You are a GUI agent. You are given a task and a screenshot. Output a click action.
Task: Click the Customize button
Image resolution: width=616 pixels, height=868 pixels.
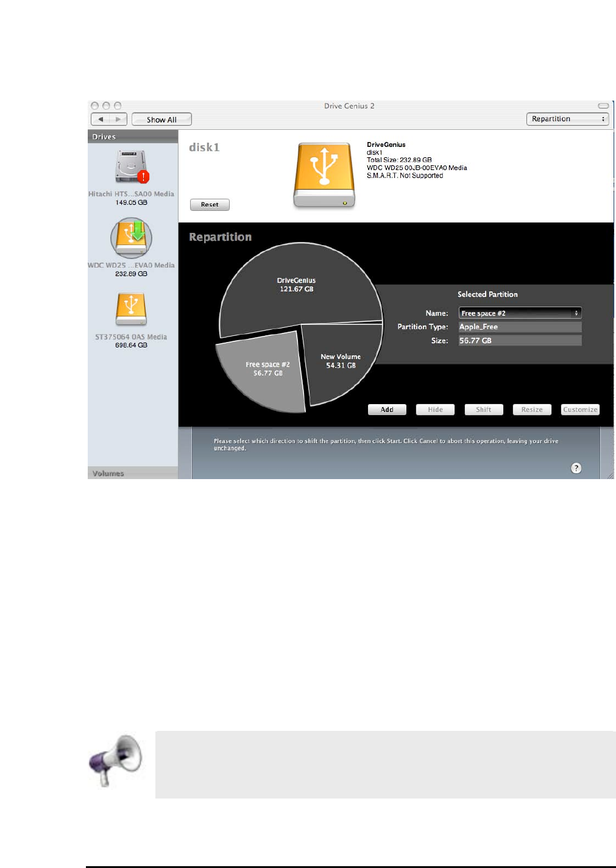click(x=580, y=410)
